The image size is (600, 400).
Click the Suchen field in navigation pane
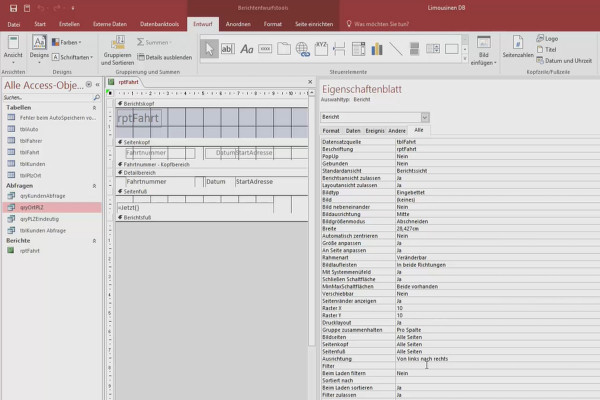(48, 98)
